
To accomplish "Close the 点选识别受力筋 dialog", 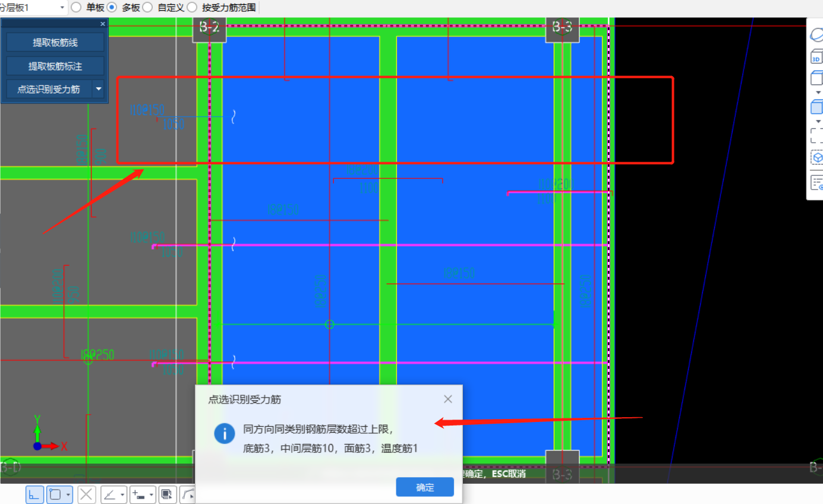I will pyautogui.click(x=448, y=399).
